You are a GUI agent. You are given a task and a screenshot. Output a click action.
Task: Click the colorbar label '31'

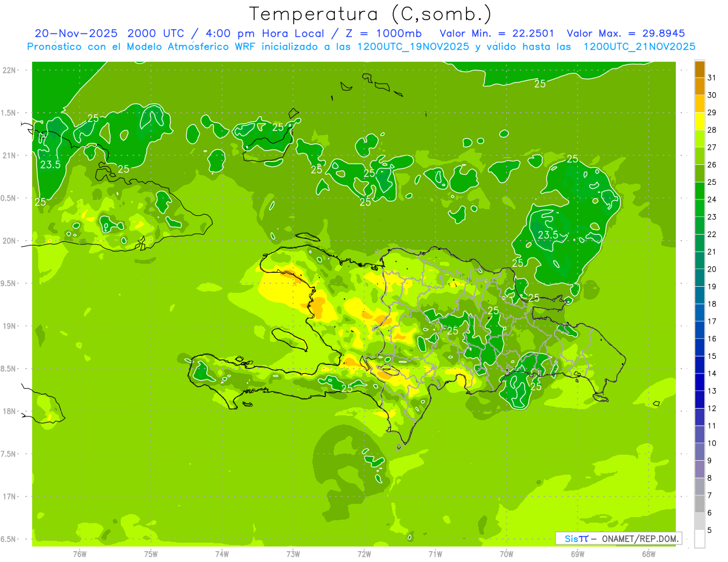click(712, 78)
